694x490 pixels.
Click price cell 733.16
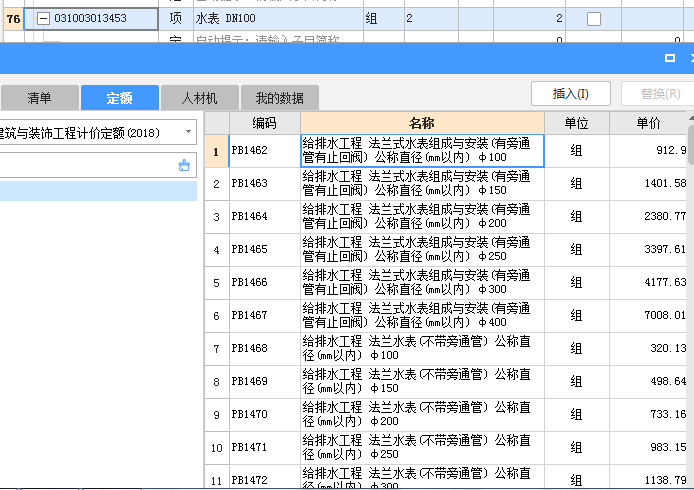[648, 415]
